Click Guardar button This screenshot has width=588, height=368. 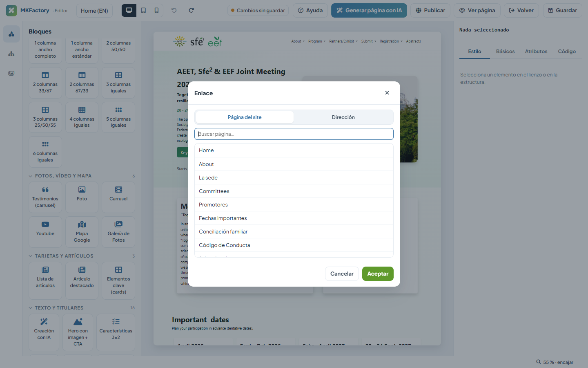coord(562,11)
